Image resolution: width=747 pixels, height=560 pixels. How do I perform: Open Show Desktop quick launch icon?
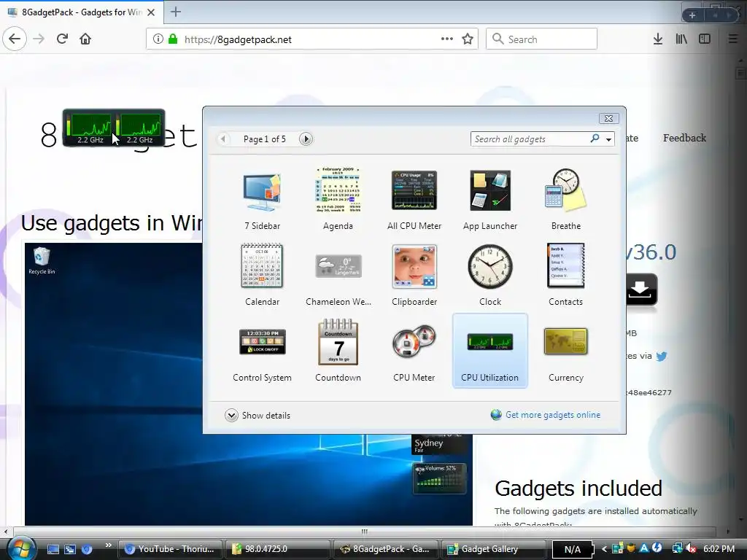[x=53, y=549]
